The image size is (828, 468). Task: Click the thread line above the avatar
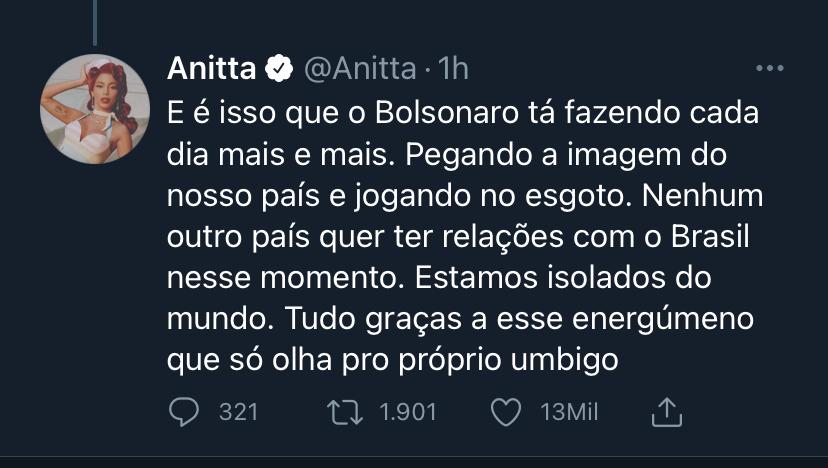pyautogui.click(x=95, y=22)
